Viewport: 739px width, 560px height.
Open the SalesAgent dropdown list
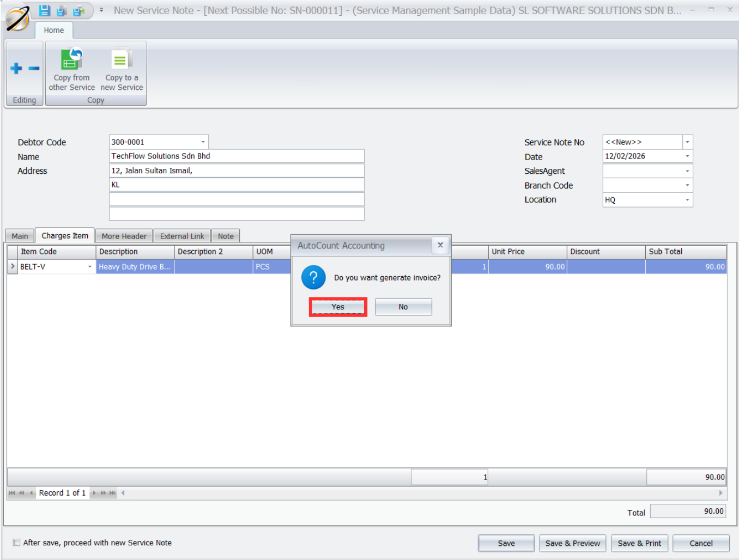(687, 171)
